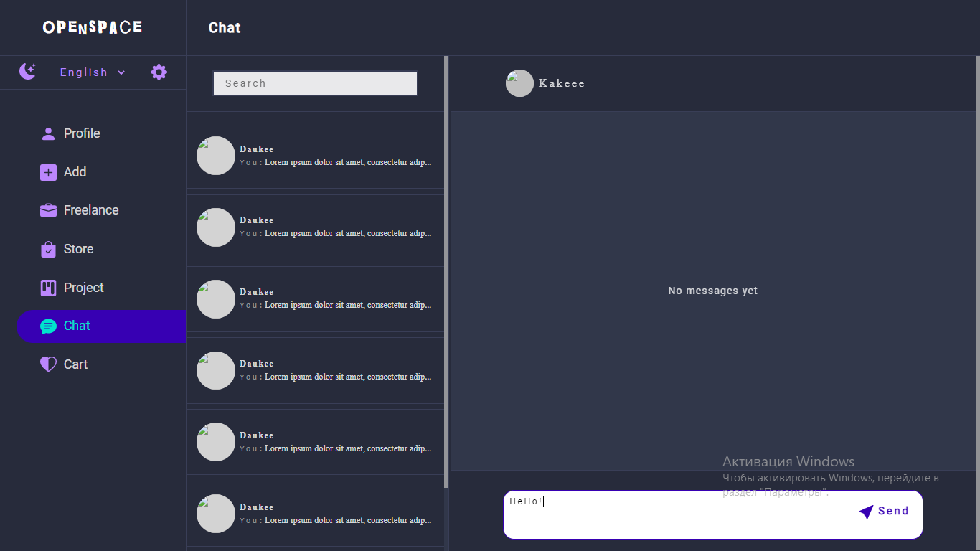Click Kakeee's avatar in the chat header
This screenshot has width=980, height=551.
519,83
